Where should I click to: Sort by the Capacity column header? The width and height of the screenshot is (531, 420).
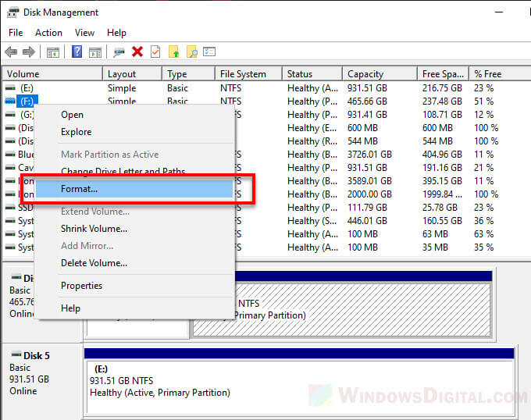(x=365, y=74)
